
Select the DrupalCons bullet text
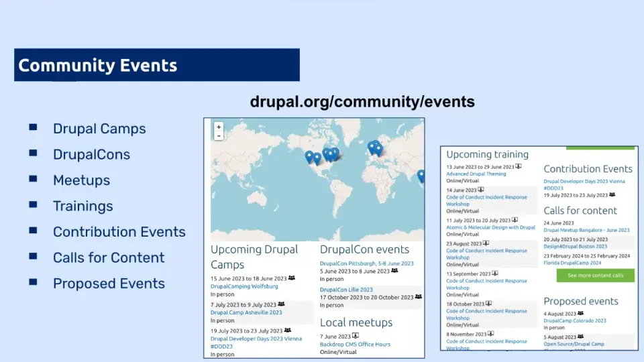pos(92,155)
